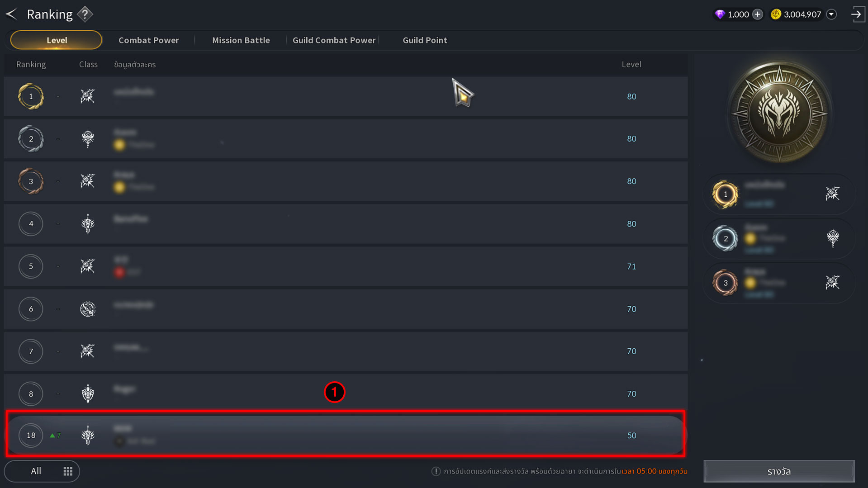Click the large helmet emblem badge

[x=779, y=113]
